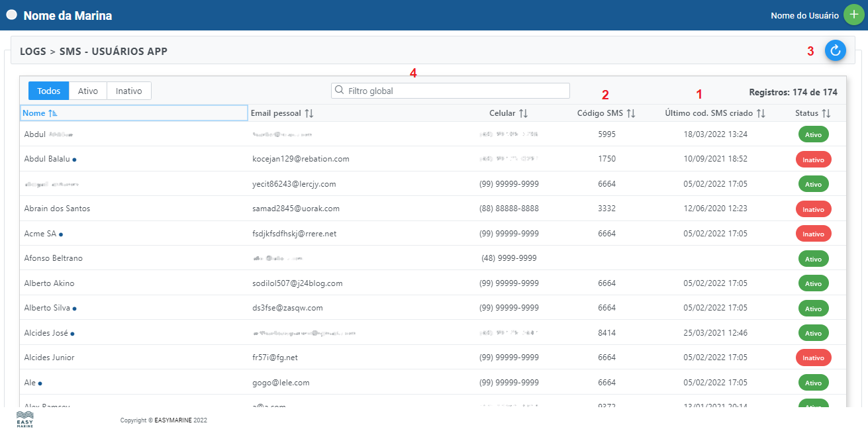Click the email kocejan129@rebation.com
This screenshot has height=433, width=868.
coord(301,159)
